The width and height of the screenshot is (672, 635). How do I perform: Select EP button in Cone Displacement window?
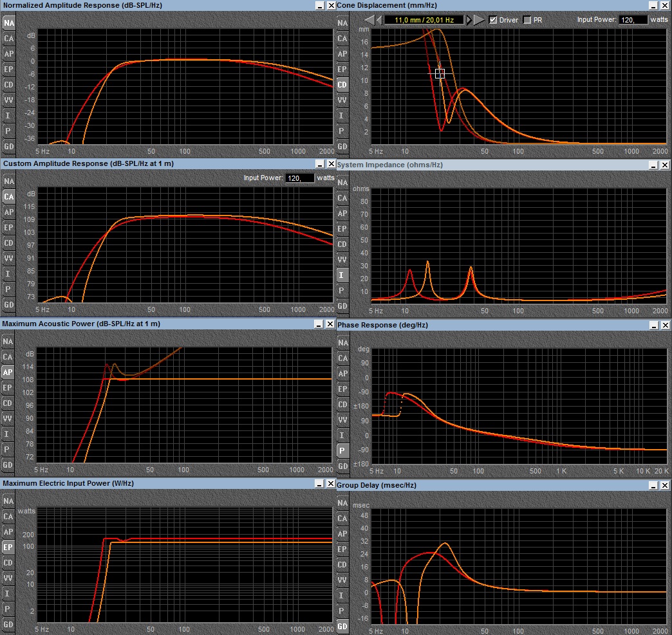coord(342,69)
